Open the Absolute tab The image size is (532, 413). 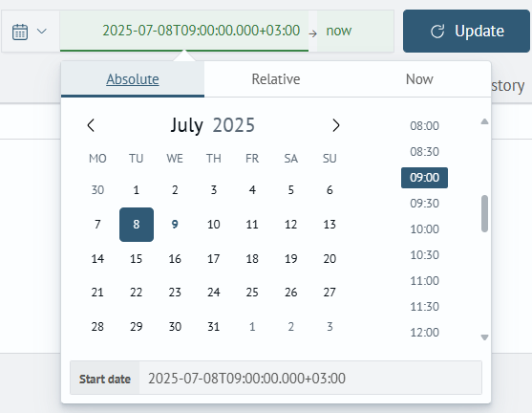[133, 79]
